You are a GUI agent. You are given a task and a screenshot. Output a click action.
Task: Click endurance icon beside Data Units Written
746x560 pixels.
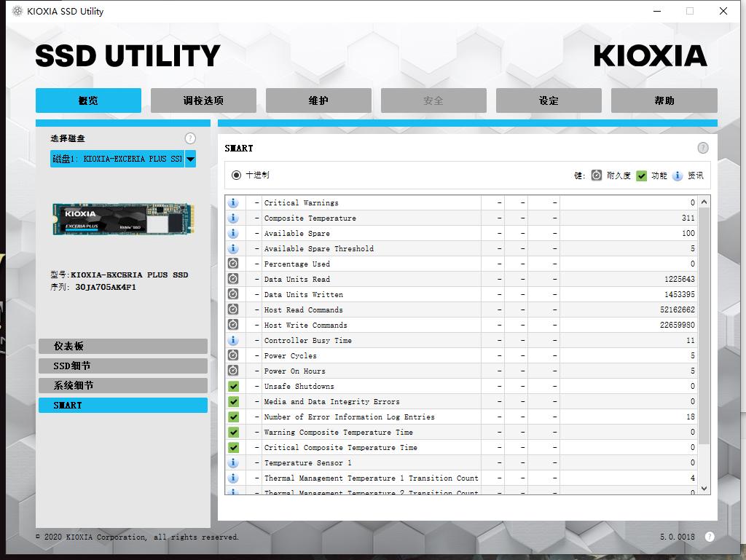pyautogui.click(x=233, y=294)
